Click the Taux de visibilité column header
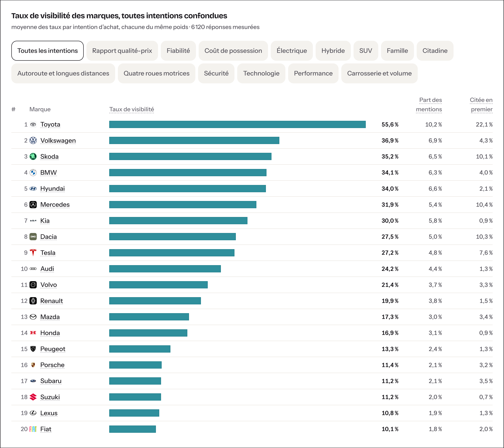The height and width of the screenshot is (448, 504). pyautogui.click(x=132, y=109)
